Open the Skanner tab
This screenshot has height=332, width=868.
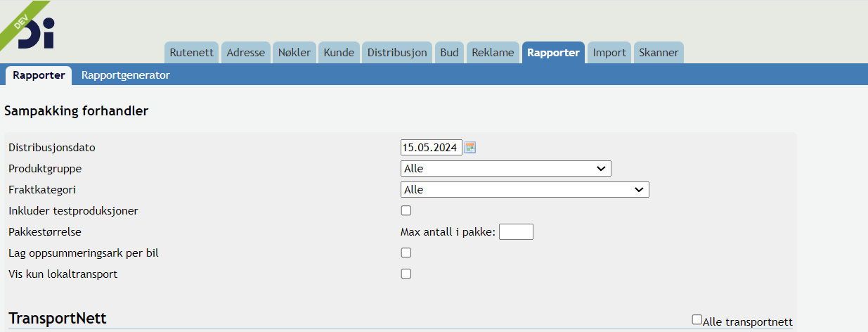[x=659, y=53]
